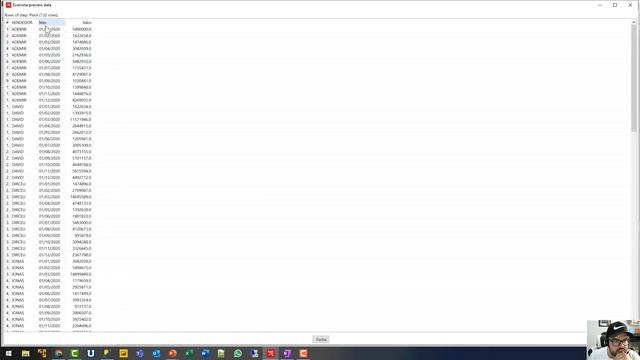This screenshot has width=640, height=360.
Task: Select the highlighted Mes column header
Action: point(51,22)
